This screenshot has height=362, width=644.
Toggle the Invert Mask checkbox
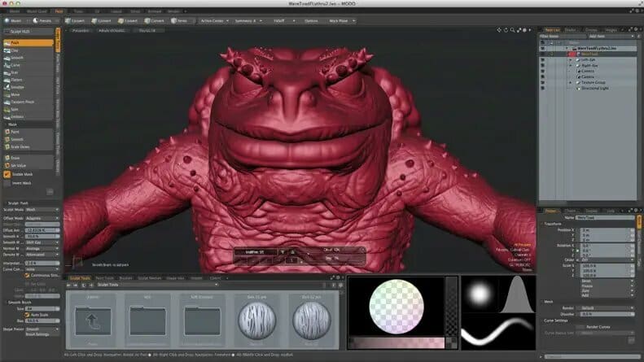[7, 184]
